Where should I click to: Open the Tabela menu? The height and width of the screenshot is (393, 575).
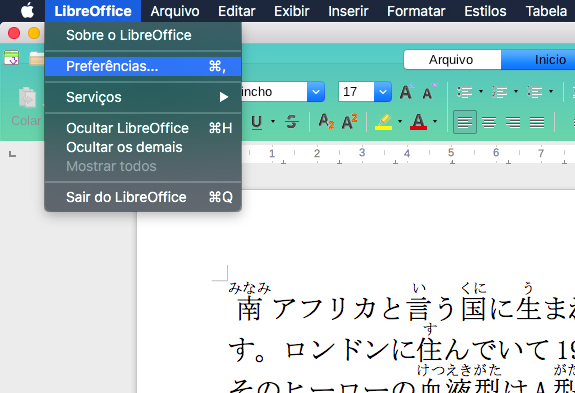click(x=546, y=11)
